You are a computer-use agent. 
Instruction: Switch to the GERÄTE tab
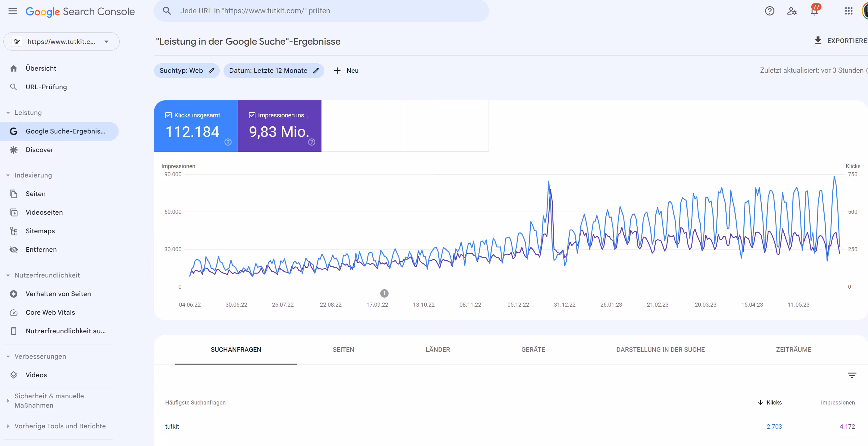(533, 349)
